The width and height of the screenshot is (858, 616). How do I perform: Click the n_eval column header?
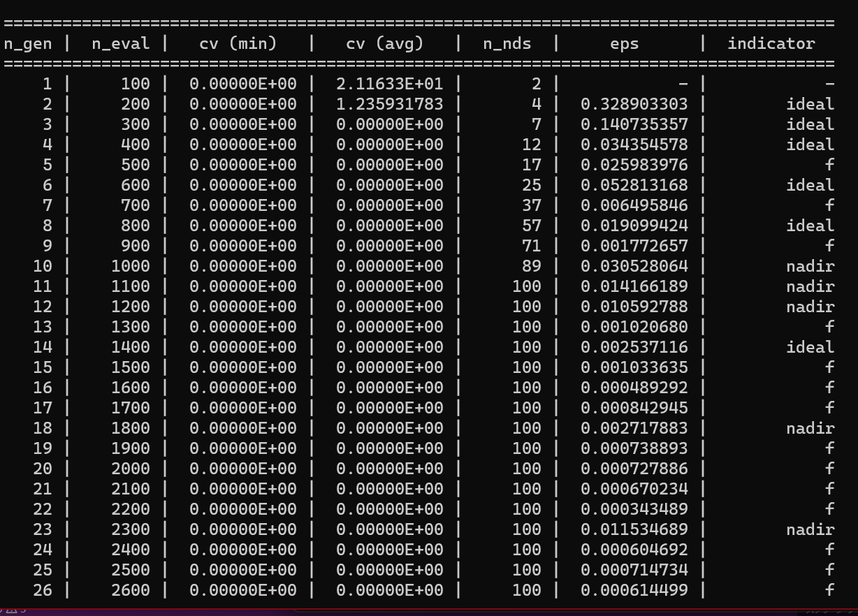pos(120,44)
